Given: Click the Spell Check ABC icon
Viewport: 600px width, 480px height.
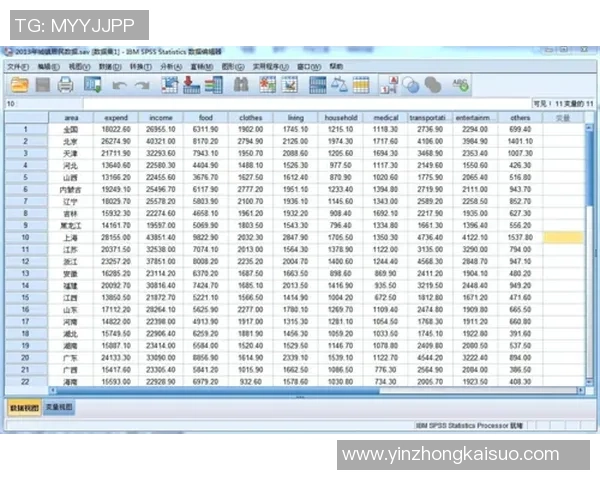Looking at the screenshot, I should pyautogui.click(x=460, y=86).
